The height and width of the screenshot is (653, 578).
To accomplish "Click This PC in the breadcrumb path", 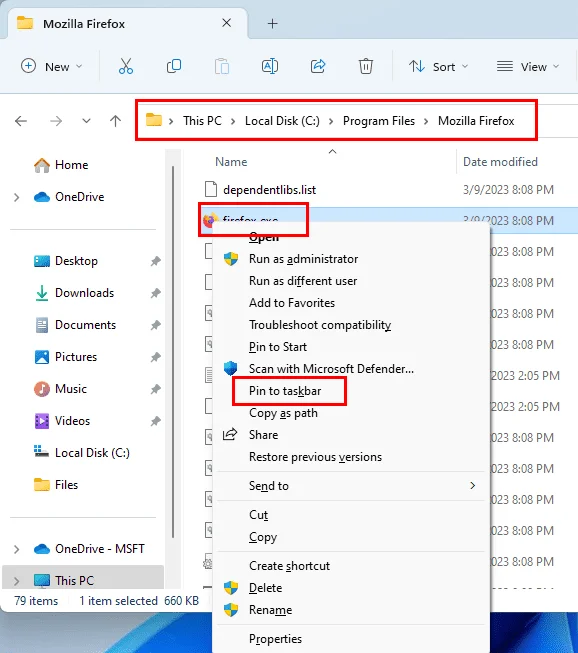I will [202, 121].
